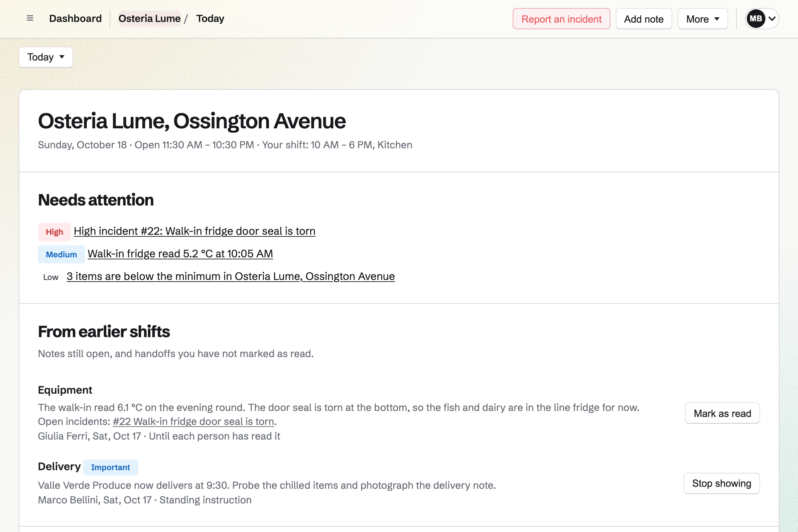Click the Equipment note title
This screenshot has width=798, height=532.
[x=65, y=390]
